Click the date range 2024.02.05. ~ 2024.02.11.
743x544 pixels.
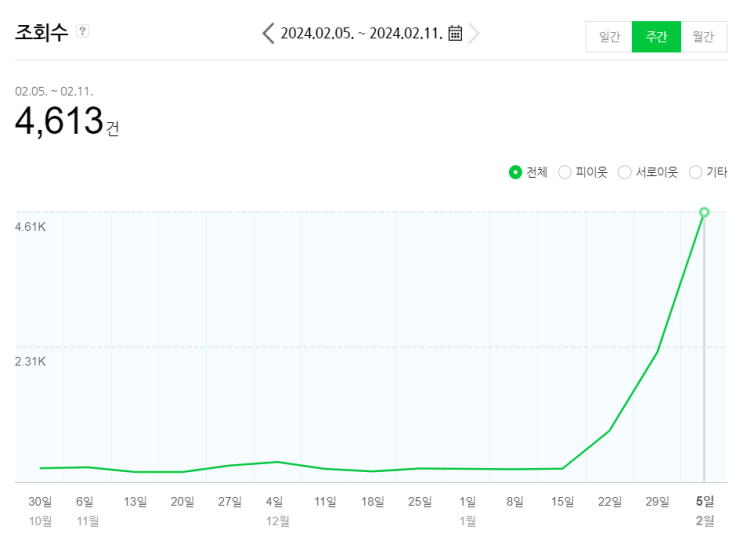(x=362, y=34)
